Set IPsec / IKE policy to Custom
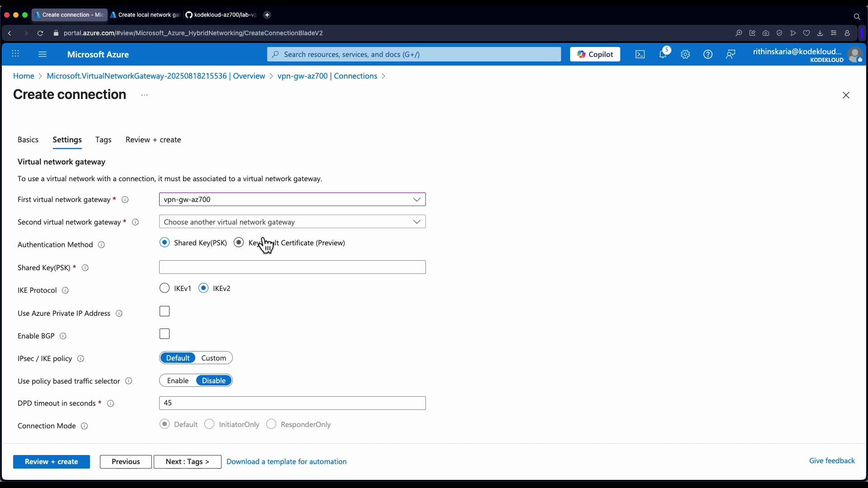The image size is (868, 488). (214, 358)
